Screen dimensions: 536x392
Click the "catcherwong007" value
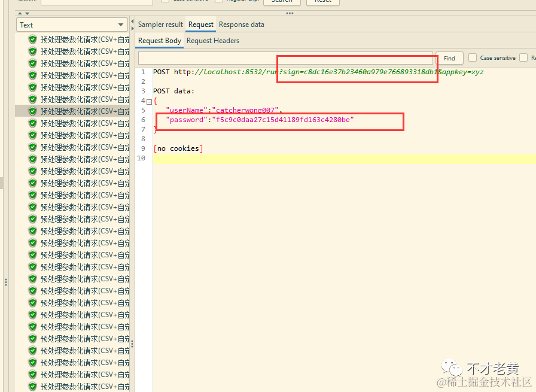[245, 110]
